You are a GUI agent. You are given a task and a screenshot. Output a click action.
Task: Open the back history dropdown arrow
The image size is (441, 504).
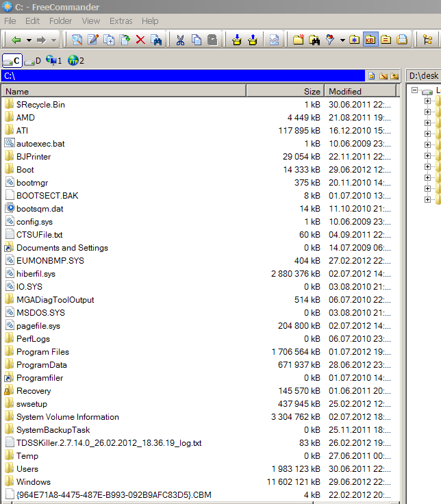29,40
